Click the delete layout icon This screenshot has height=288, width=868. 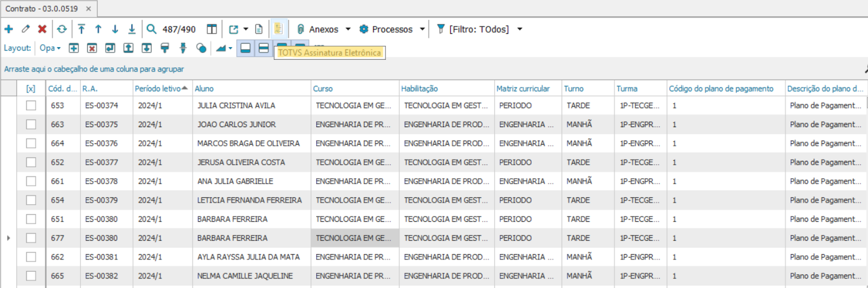click(x=92, y=48)
